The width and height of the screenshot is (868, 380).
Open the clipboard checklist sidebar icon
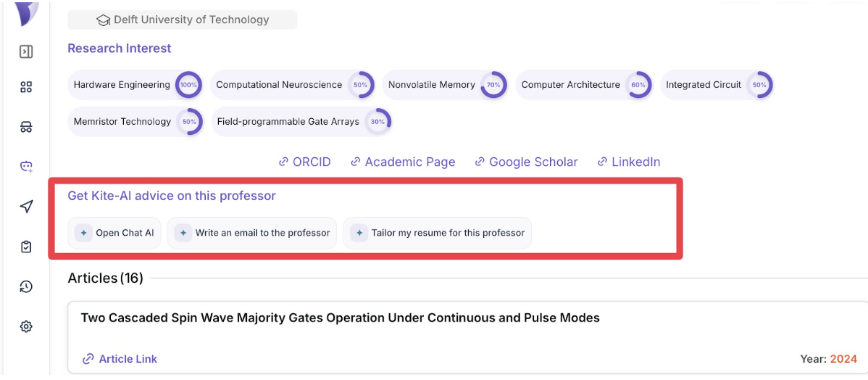[x=26, y=247]
